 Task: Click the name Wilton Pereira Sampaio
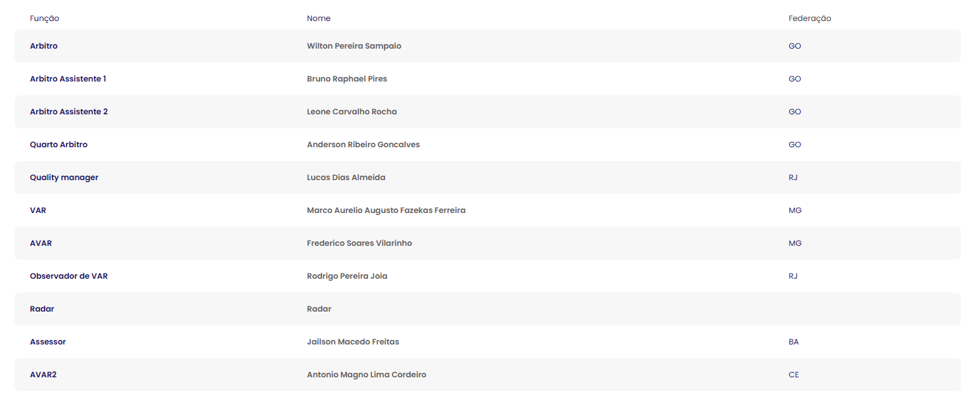coord(354,46)
